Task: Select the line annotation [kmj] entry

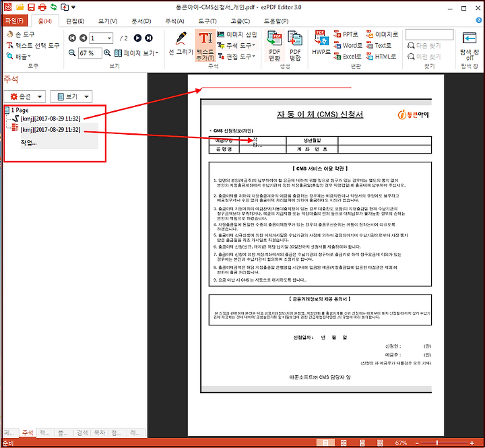Action: click(x=51, y=119)
